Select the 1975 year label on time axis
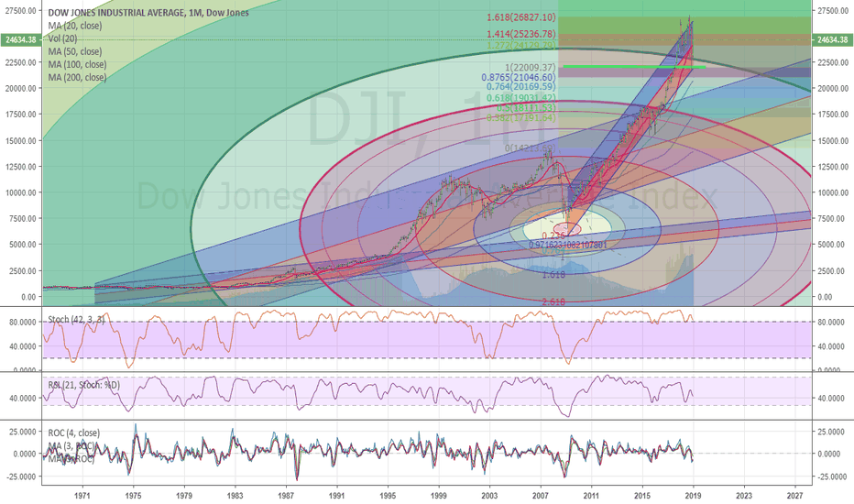This screenshot has width=854, height=504. point(134,495)
